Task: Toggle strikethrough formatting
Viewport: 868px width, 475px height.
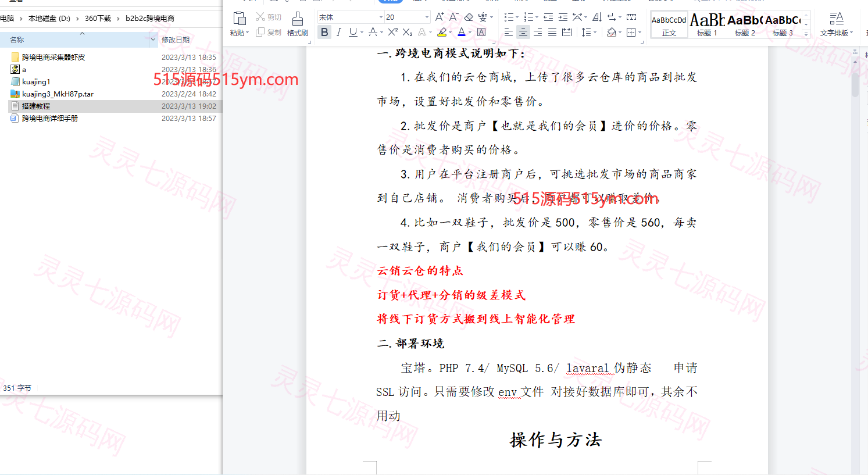Action: [373, 33]
